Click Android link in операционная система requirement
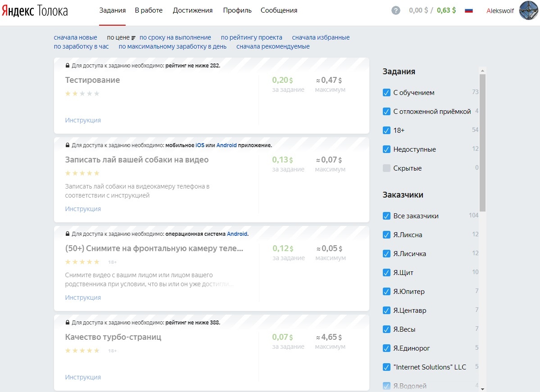Viewport: 540px width, 392px height. 237,234
